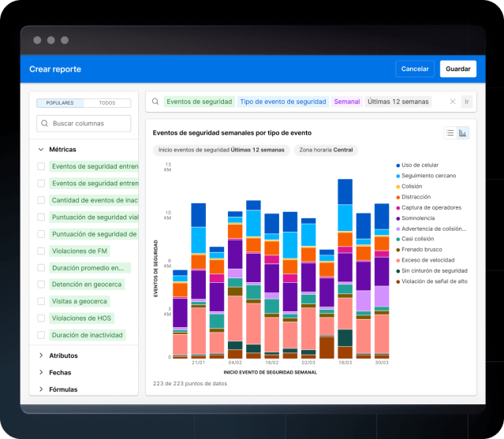Viewport: 504px width, 439px height.
Task: Expand the Fechas section
Action: coord(41,373)
